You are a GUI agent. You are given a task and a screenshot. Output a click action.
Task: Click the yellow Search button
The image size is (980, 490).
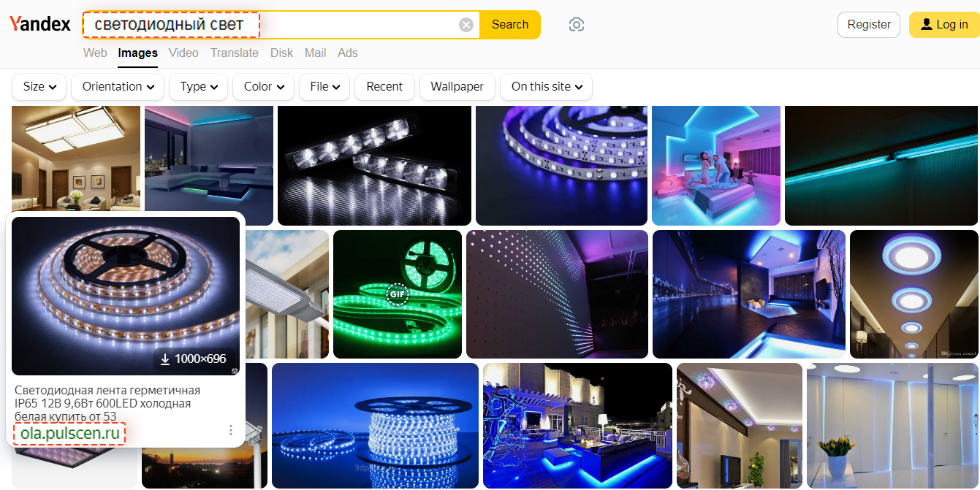pyautogui.click(x=510, y=25)
